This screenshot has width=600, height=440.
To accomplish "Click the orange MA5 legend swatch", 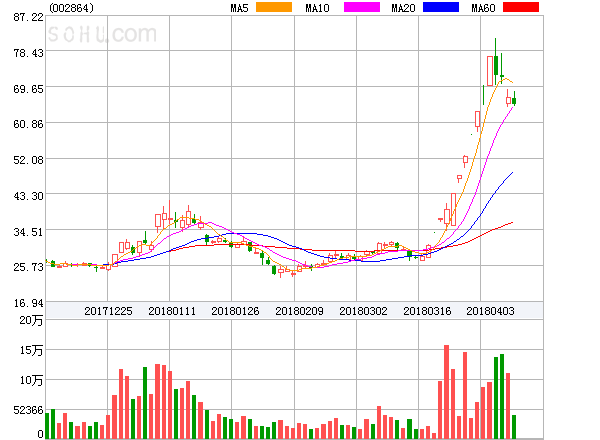I will coord(274,7).
